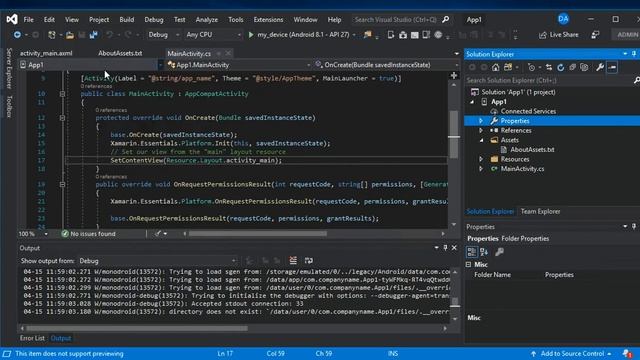
Task: Expand the Properties node in Solution Explorer
Action: click(x=481, y=121)
